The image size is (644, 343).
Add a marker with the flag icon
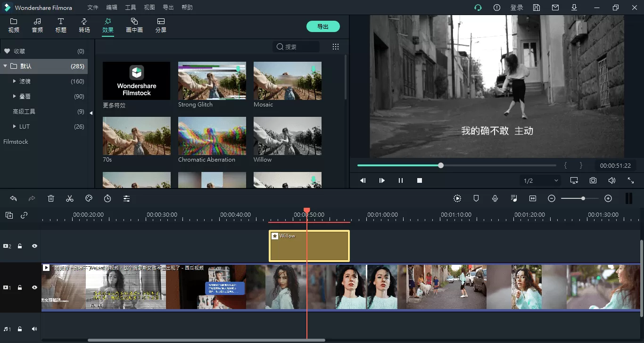point(476,198)
